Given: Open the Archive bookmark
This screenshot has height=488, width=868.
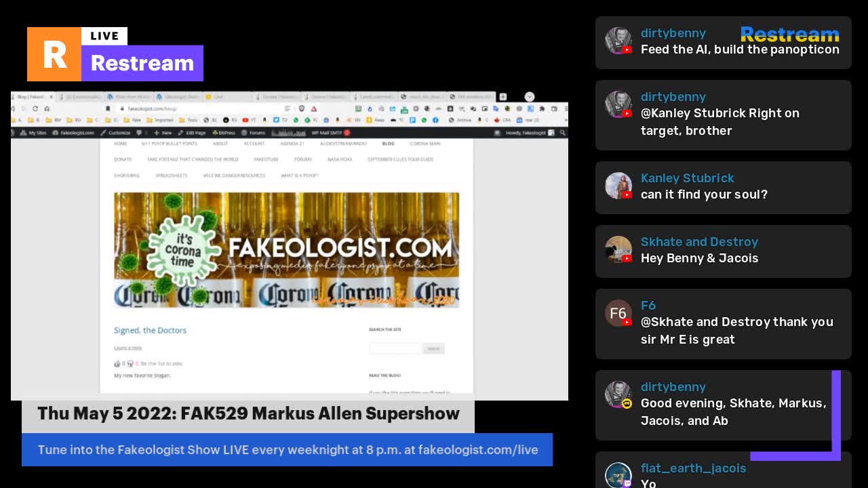Looking at the screenshot, I should [x=460, y=120].
